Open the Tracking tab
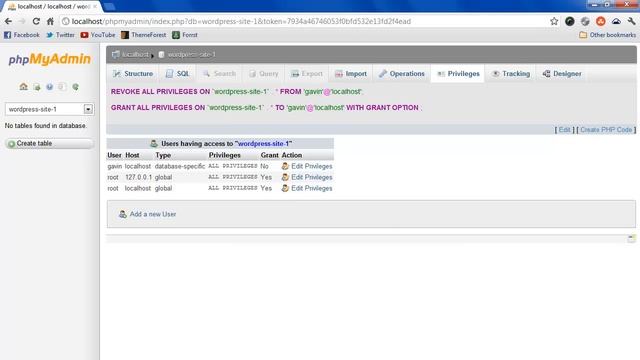Screen dimensions: 640x360 pos(511,73)
